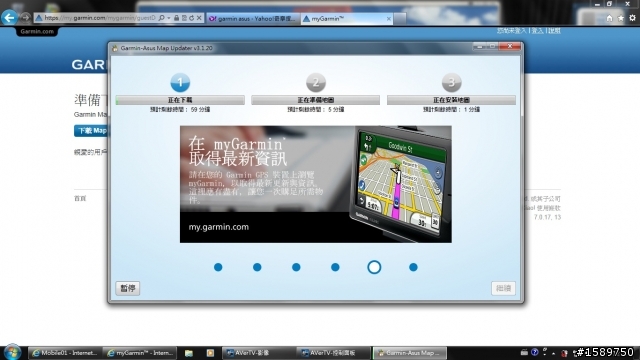Switch to myGarmin Internet Explorer taskbar item
This screenshot has height=360, width=640.
pos(140,353)
